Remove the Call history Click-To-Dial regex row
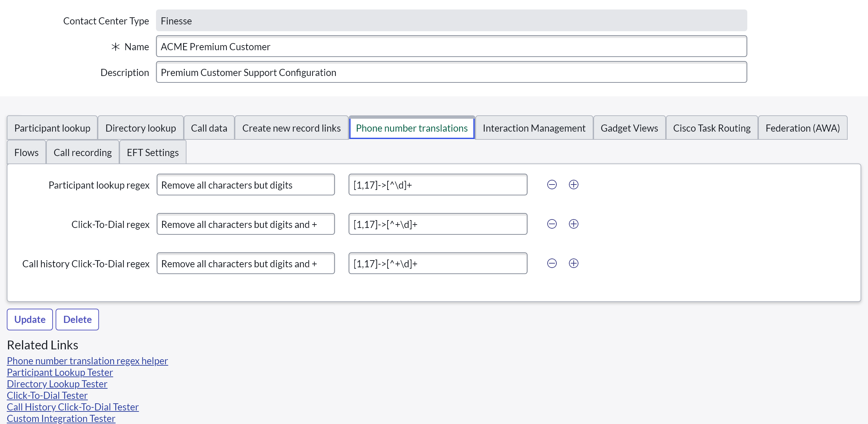868x424 pixels. [552, 263]
